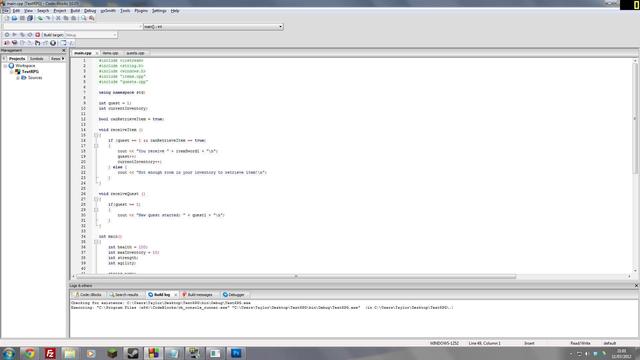Expand the Sources folder in project tree
640x360 pixels.
(x=18, y=78)
